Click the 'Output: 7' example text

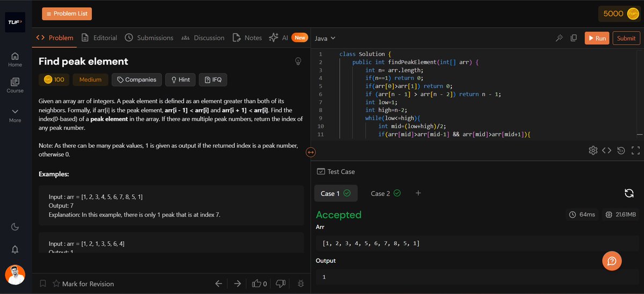point(61,206)
